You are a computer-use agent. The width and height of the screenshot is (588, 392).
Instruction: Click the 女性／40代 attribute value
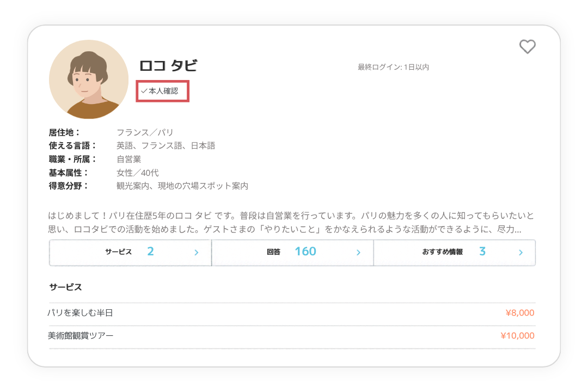click(x=138, y=173)
